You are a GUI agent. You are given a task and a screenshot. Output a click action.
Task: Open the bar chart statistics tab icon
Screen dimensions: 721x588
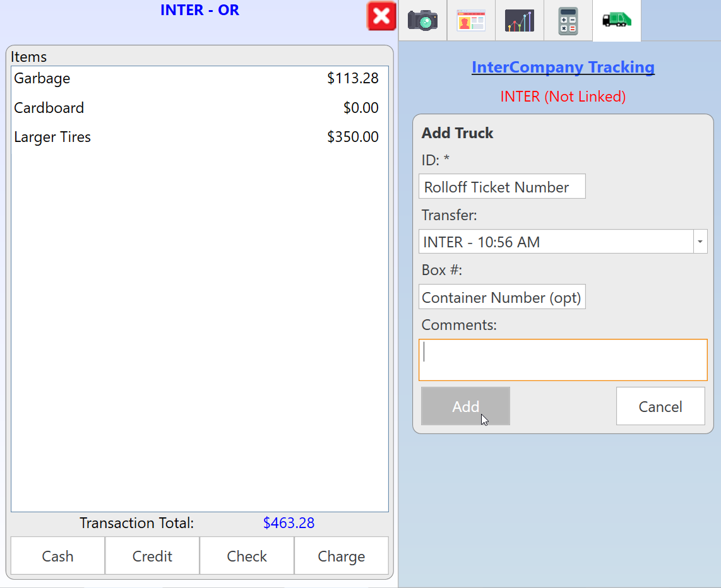coord(520,20)
